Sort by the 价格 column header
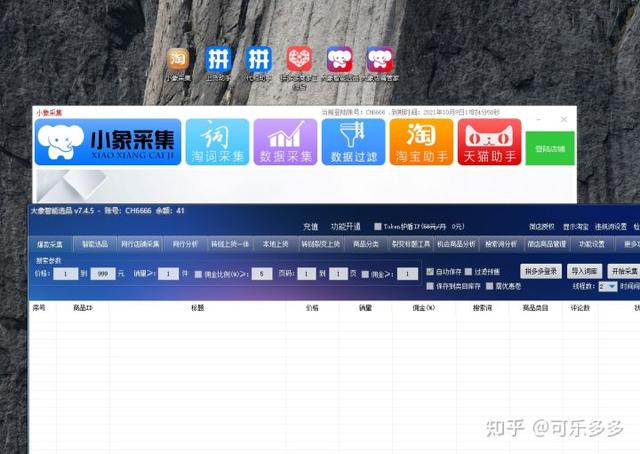 point(312,308)
